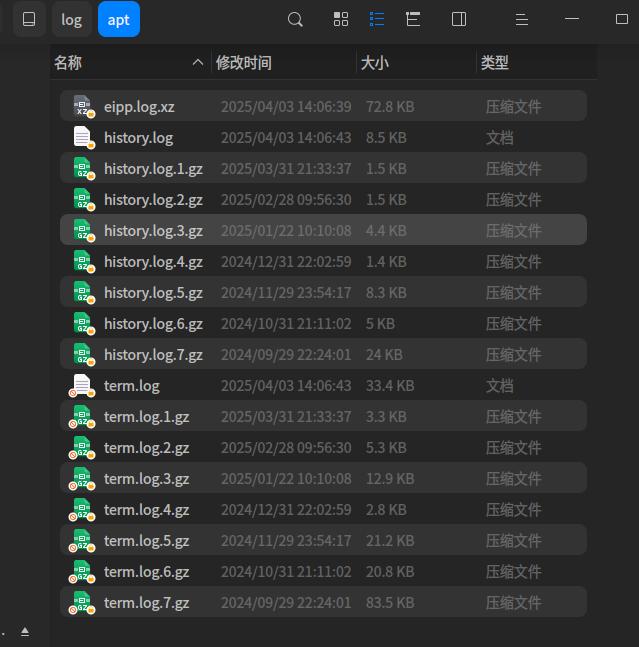The height and width of the screenshot is (647, 639).
Task: Select term.log.5.gz archive icon
Action: [x=82, y=541]
